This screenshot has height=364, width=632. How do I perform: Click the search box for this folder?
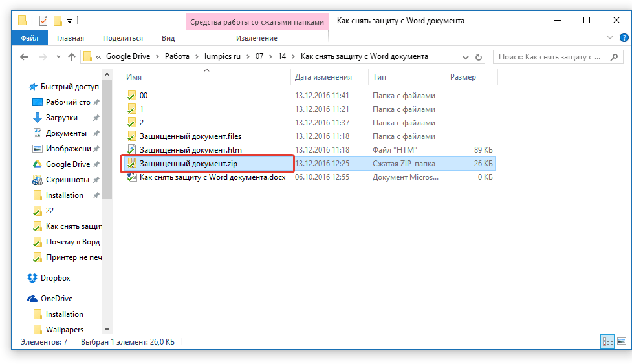point(550,57)
